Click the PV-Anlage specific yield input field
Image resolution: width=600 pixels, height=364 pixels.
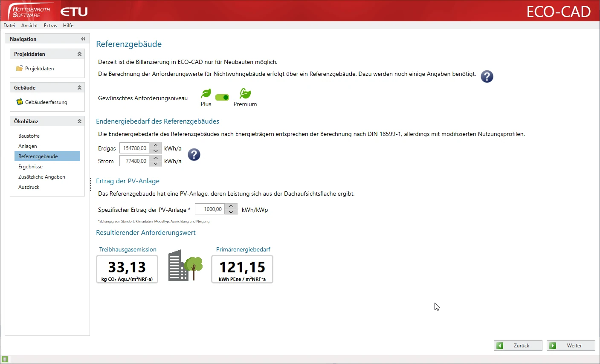pyautogui.click(x=210, y=209)
